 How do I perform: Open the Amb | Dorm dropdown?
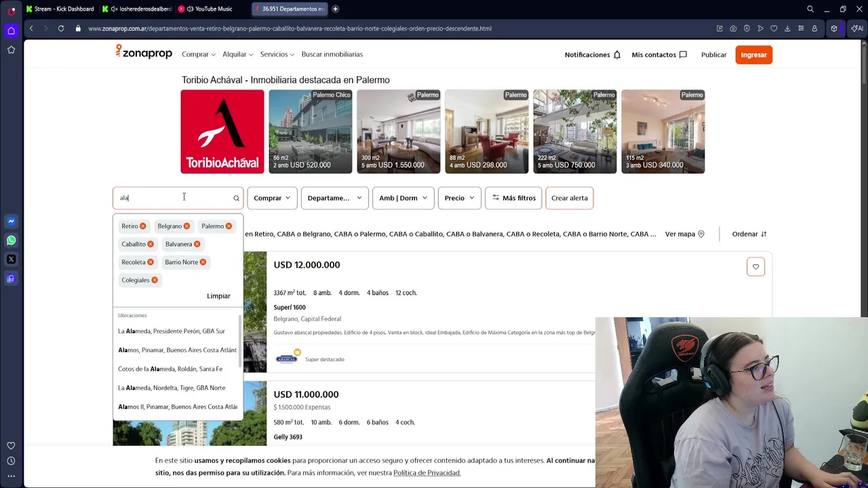click(403, 198)
